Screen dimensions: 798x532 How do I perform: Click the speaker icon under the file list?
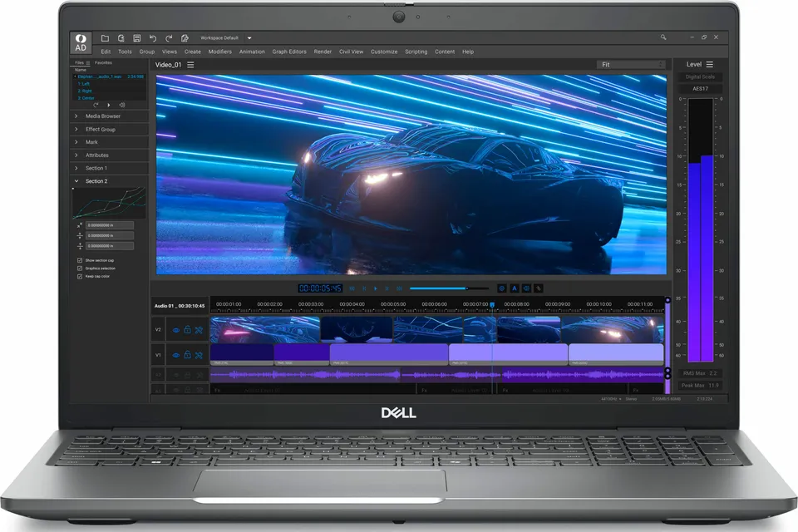point(121,105)
